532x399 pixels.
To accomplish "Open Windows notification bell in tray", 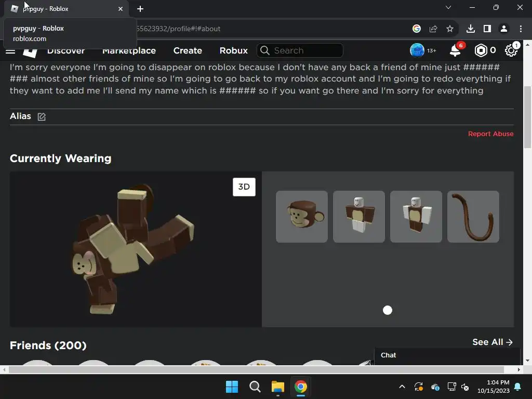I will pyautogui.click(x=518, y=387).
